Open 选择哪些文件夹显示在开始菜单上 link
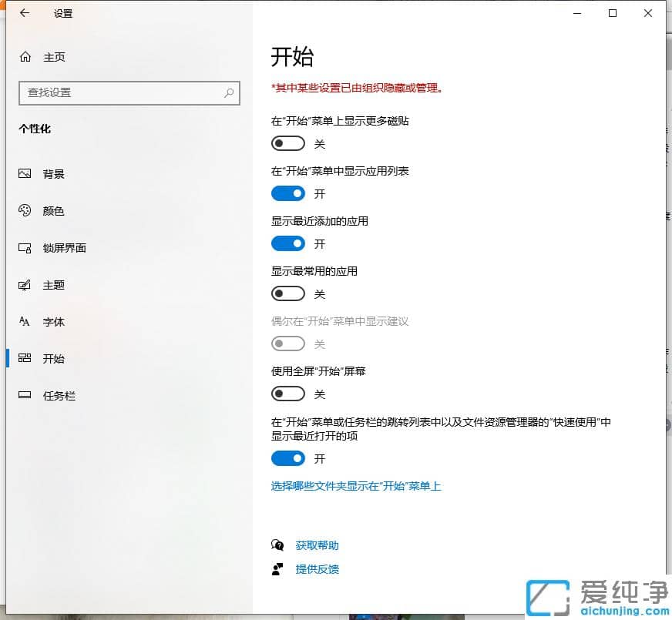The image size is (672, 620). point(356,488)
